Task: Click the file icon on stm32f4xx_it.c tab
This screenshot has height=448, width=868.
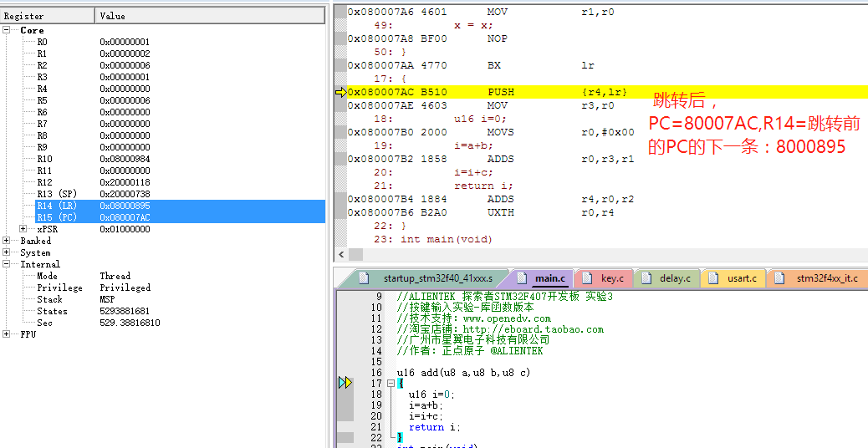Action: 780,277
